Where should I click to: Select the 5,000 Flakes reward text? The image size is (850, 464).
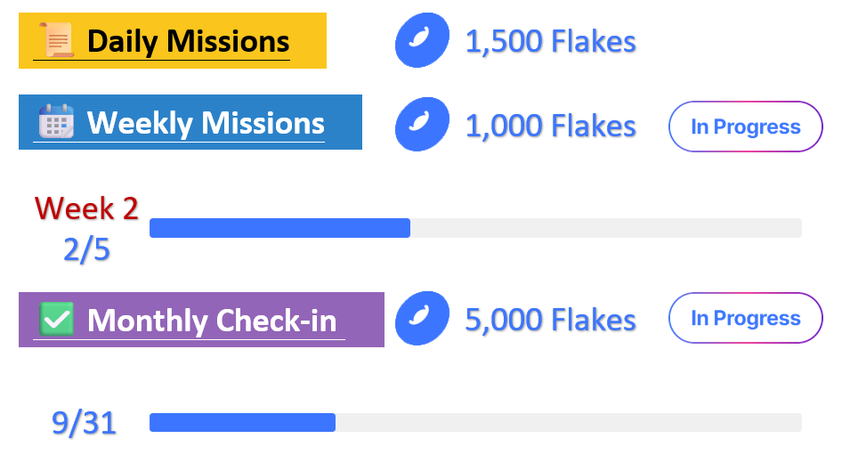point(550,319)
